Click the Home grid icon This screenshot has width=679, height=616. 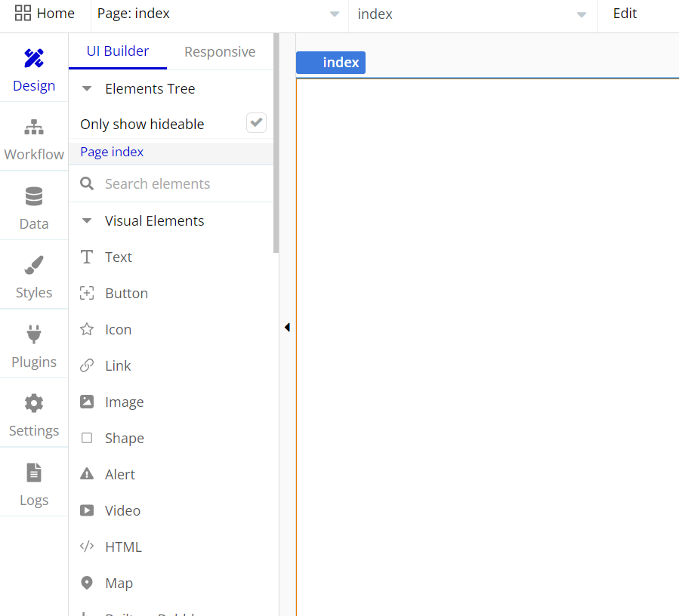23,14
